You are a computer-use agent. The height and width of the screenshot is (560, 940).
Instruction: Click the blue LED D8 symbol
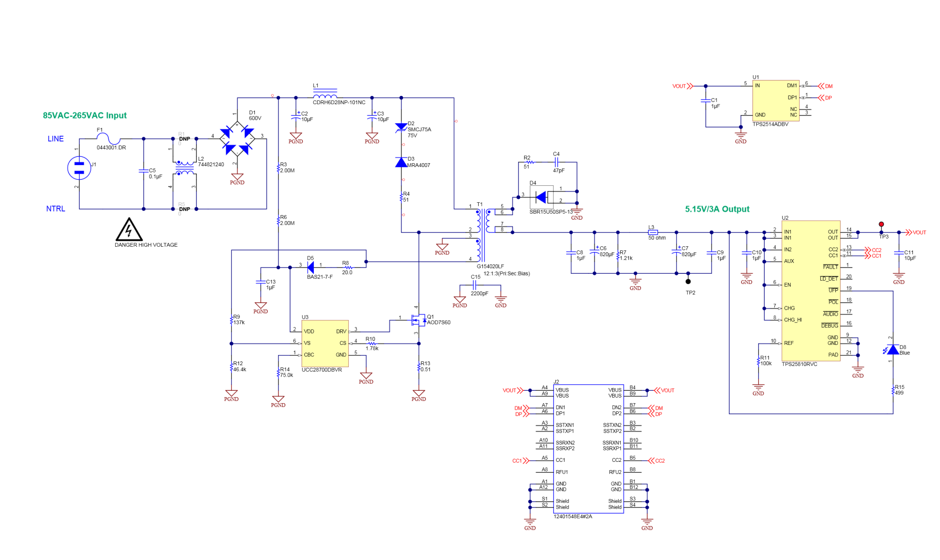click(893, 350)
